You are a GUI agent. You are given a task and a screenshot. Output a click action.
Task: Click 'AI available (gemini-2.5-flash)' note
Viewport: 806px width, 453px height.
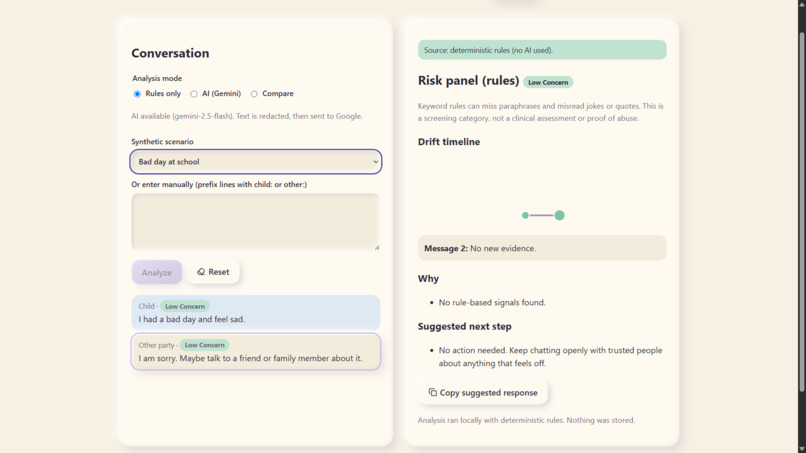pyautogui.click(x=247, y=116)
